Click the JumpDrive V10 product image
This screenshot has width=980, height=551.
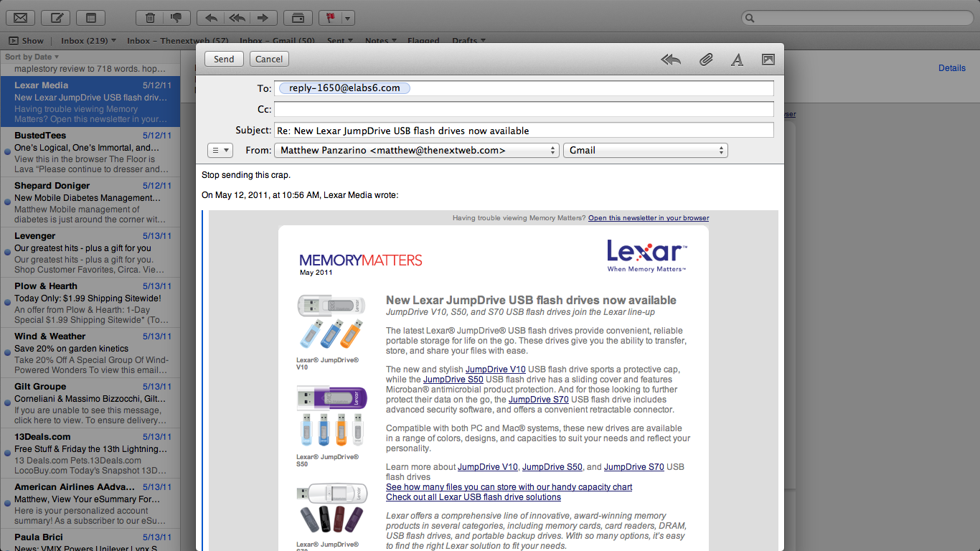tap(330, 322)
